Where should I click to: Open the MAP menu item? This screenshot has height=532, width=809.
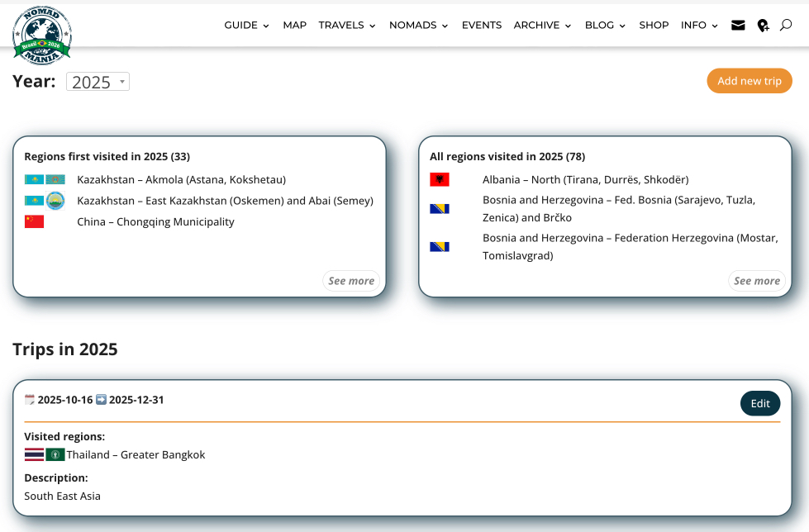click(x=294, y=26)
